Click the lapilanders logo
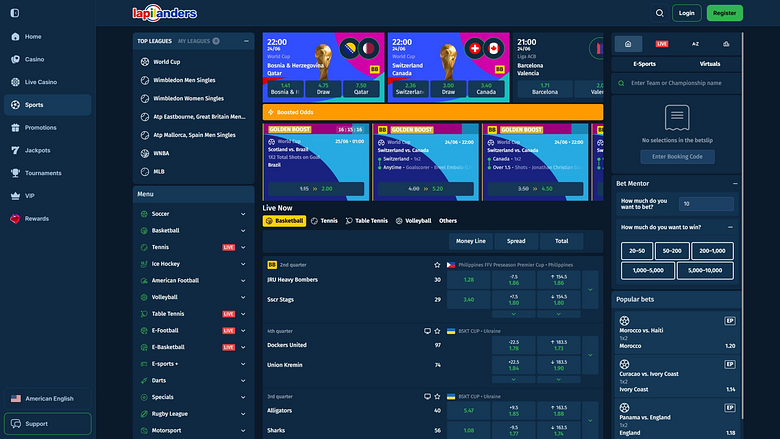The image size is (780, 439). pyautogui.click(x=165, y=13)
